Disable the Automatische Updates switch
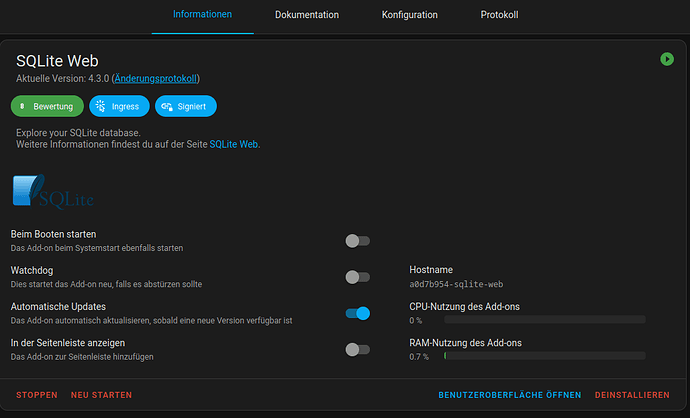The width and height of the screenshot is (690, 418). point(357,313)
